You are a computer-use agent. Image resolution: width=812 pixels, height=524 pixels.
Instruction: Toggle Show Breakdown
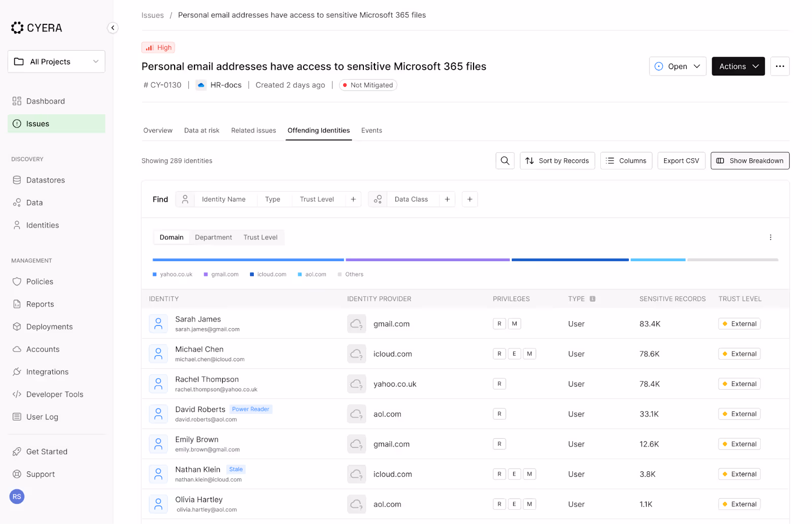pyautogui.click(x=750, y=161)
